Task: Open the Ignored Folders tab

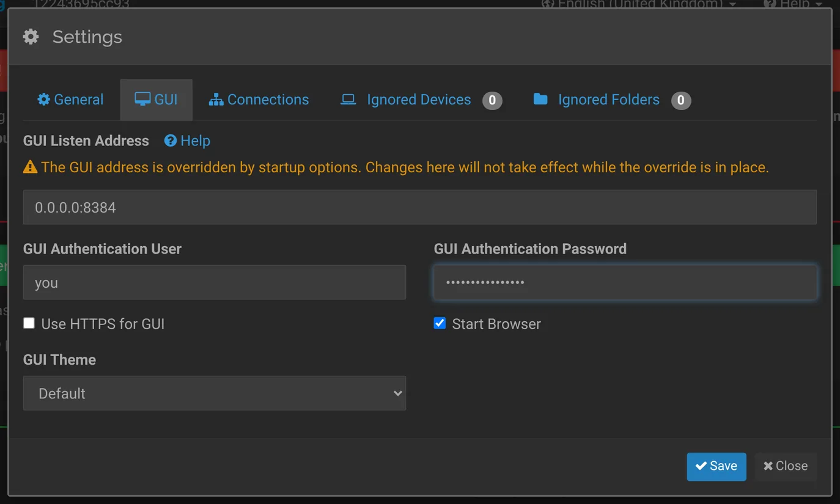Action: point(612,100)
